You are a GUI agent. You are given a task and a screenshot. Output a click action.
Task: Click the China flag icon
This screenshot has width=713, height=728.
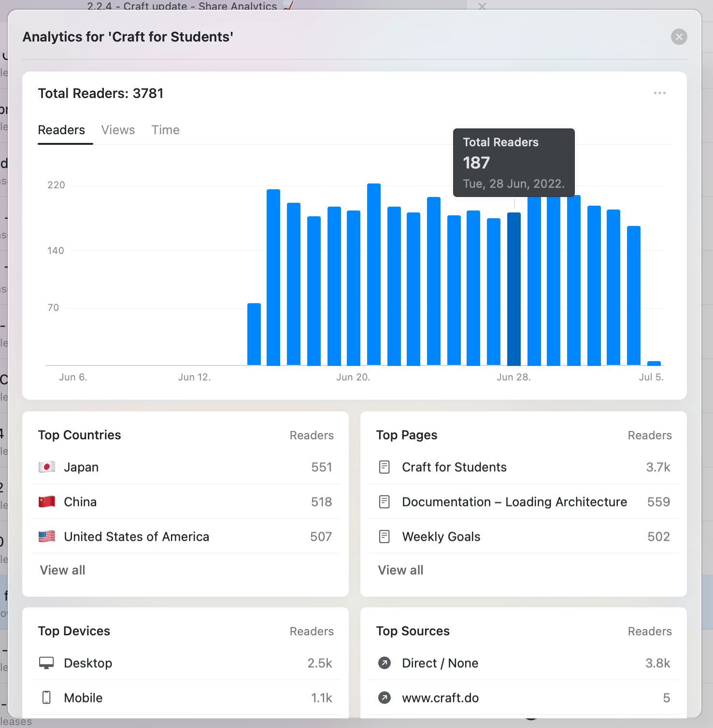tap(46, 502)
